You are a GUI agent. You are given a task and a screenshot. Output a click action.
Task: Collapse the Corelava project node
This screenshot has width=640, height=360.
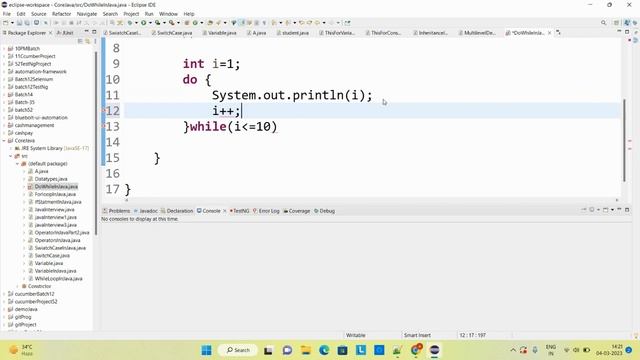coord(4,140)
